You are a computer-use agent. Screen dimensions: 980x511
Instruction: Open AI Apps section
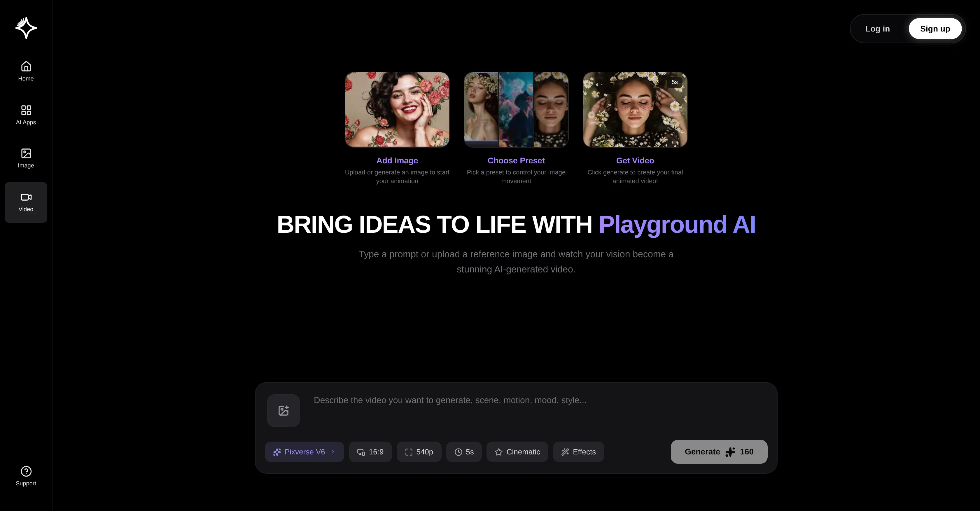[x=26, y=115]
